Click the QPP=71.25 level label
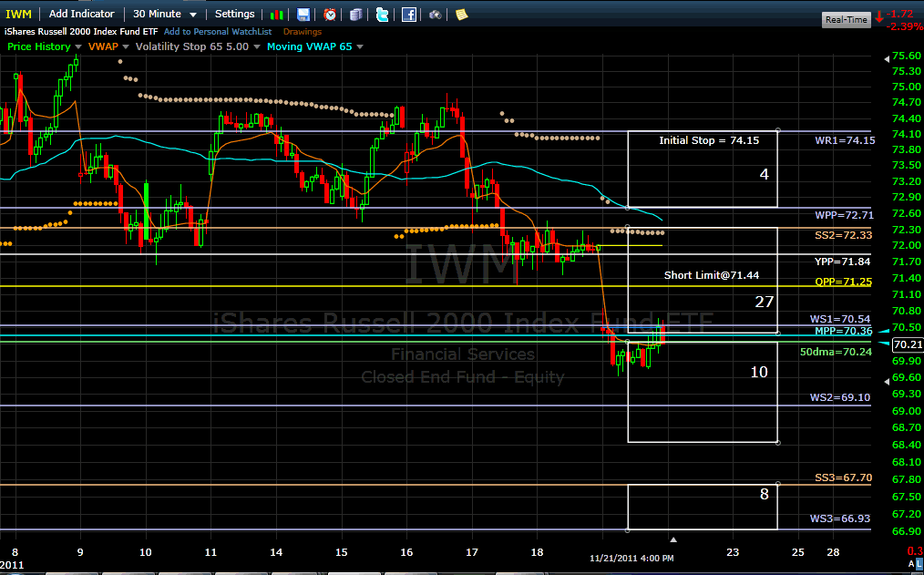This screenshot has width=924, height=575. pos(843,282)
